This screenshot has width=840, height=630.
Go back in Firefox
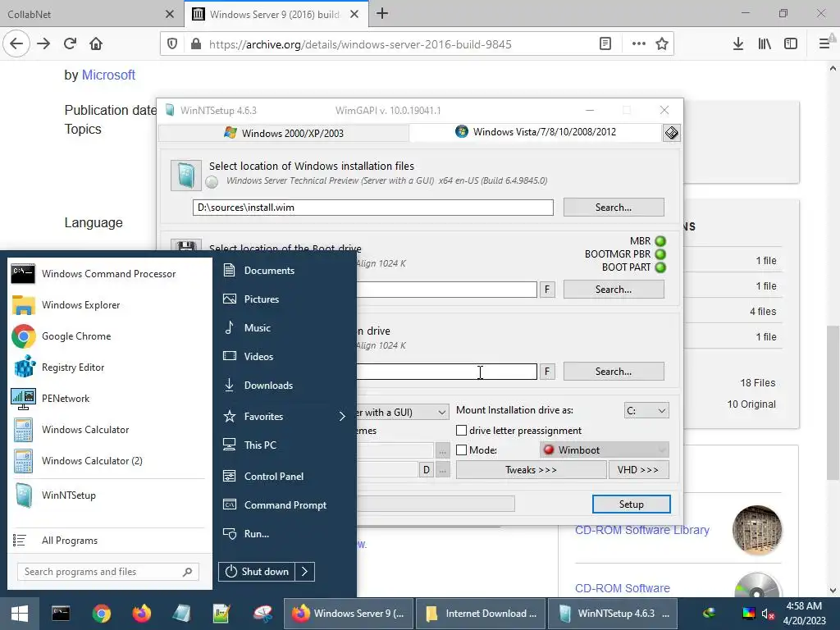point(16,43)
